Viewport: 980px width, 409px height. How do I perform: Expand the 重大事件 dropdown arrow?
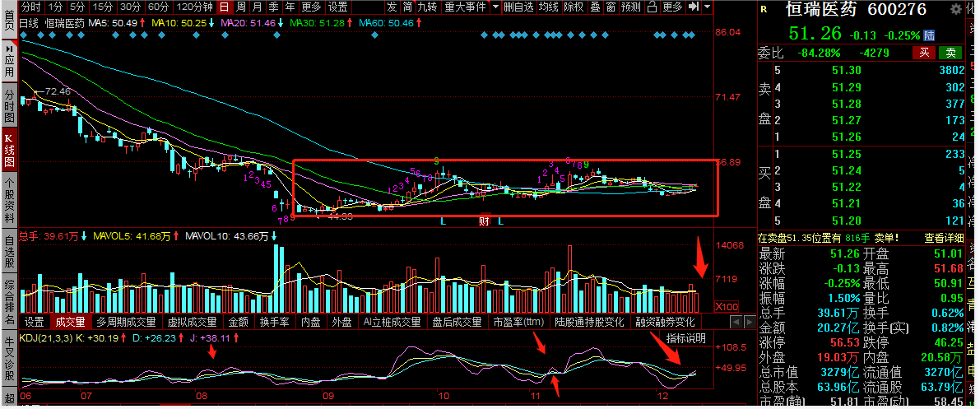495,7
